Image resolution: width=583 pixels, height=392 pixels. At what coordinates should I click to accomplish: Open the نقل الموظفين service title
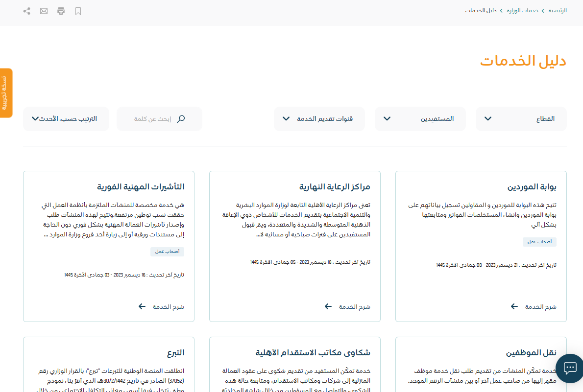pos(531,352)
